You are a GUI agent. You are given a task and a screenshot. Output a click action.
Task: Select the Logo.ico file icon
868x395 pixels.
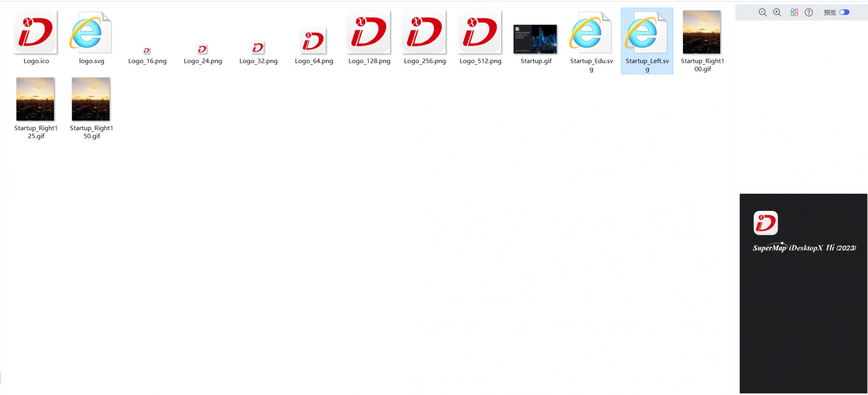pos(36,32)
